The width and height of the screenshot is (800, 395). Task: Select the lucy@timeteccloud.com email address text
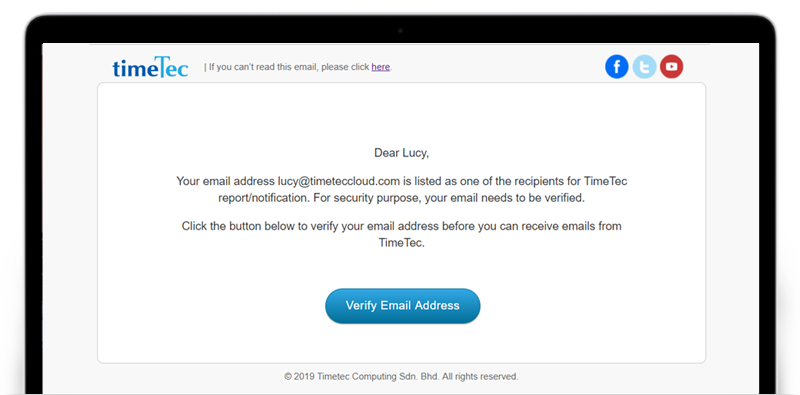338,181
